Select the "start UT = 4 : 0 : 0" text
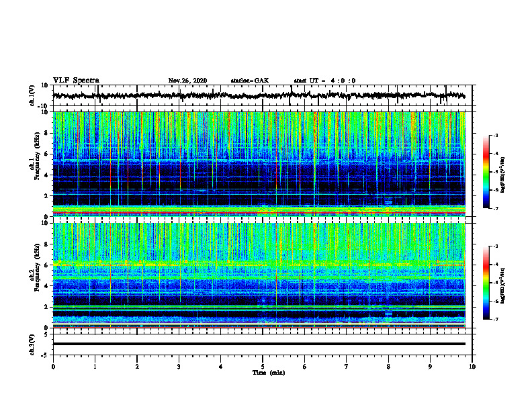This screenshot has height=411, width=532. pyautogui.click(x=324, y=81)
